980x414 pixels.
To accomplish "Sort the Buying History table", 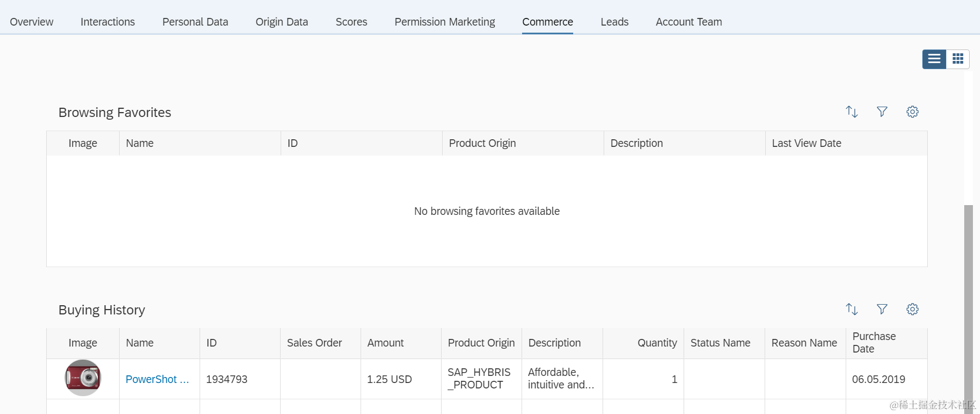I will click(852, 309).
